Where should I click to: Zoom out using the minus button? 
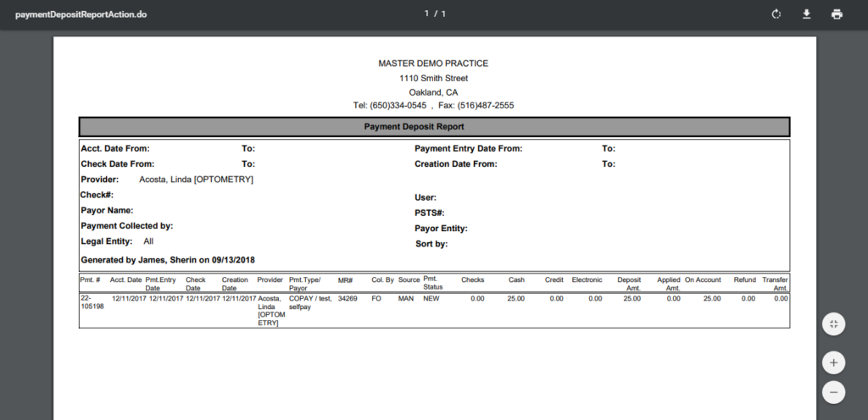click(833, 392)
